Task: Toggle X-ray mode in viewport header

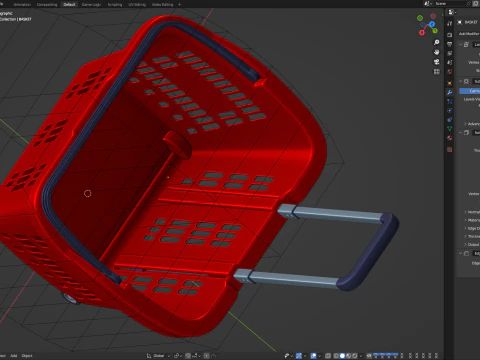Action: [x=328, y=356]
